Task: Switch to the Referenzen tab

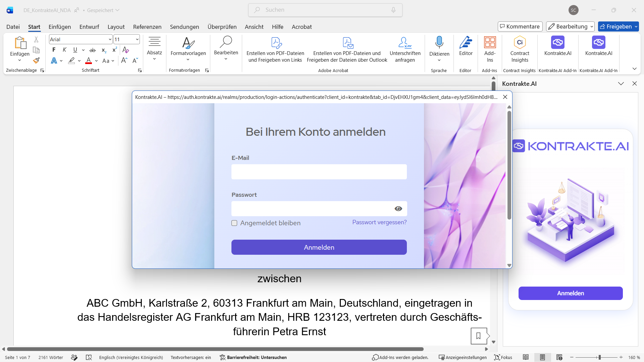Action: click(x=147, y=27)
